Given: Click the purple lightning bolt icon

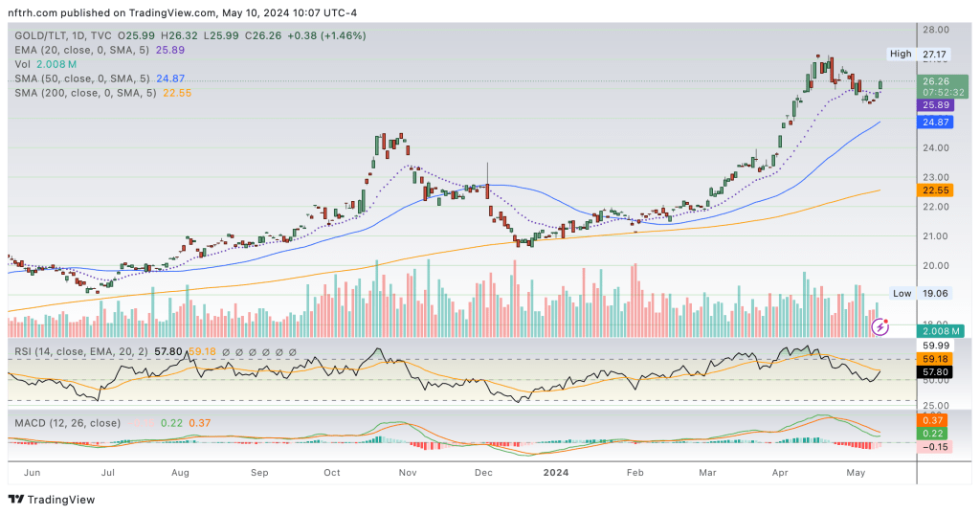Looking at the screenshot, I should 880,327.
